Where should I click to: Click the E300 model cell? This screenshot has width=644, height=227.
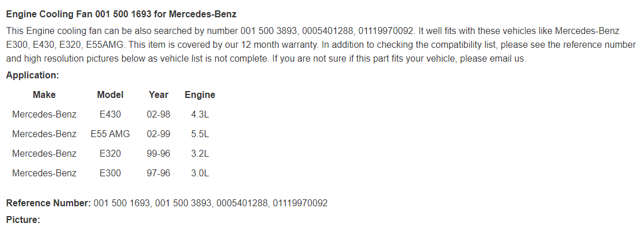110,173
